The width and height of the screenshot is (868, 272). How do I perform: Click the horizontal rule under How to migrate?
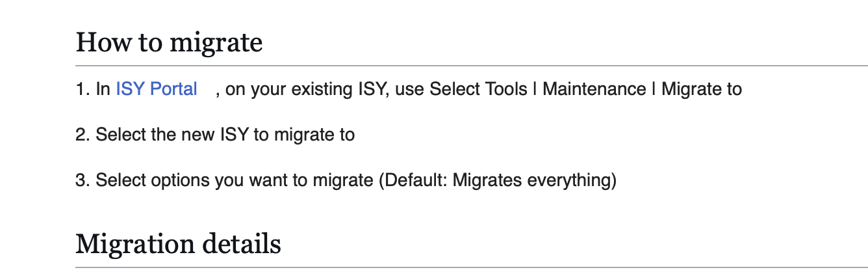coord(472,66)
